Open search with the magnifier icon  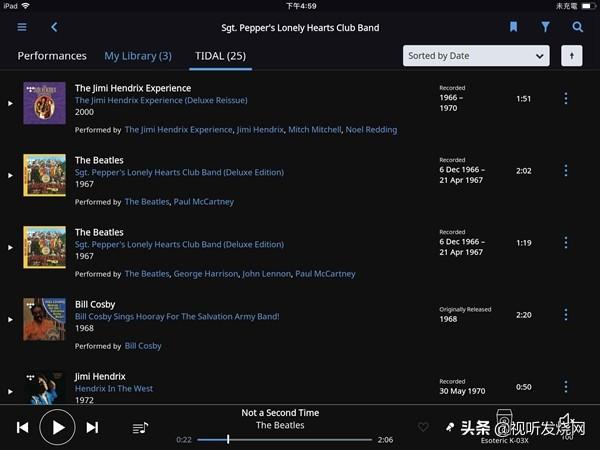point(577,27)
